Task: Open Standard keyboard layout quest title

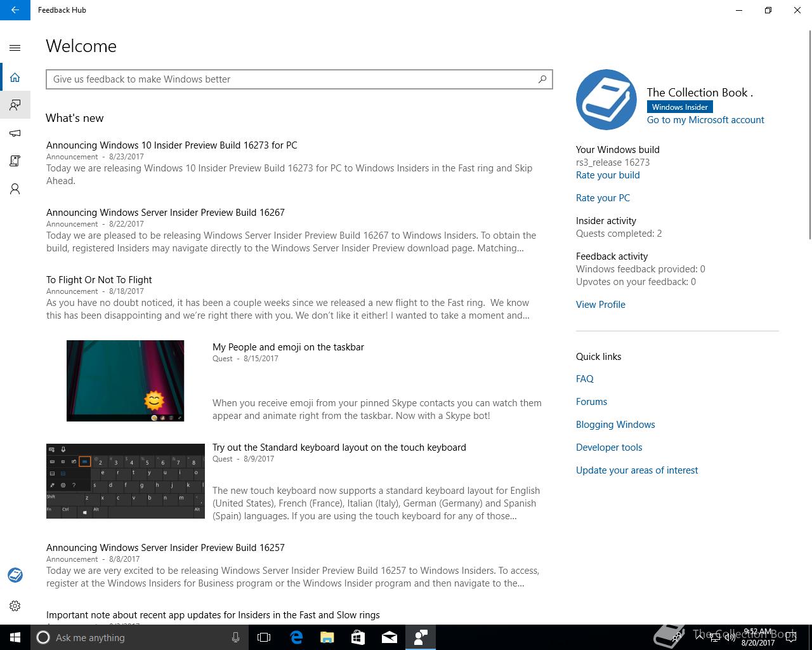Action: click(x=339, y=448)
